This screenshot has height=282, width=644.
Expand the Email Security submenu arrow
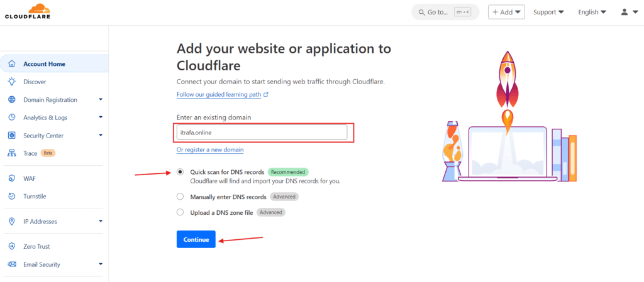tap(101, 264)
